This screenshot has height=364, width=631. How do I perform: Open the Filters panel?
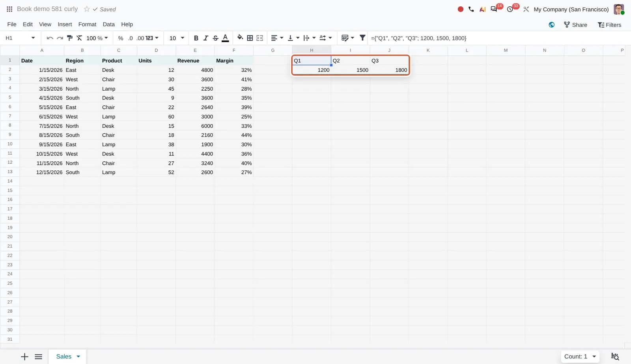click(609, 24)
